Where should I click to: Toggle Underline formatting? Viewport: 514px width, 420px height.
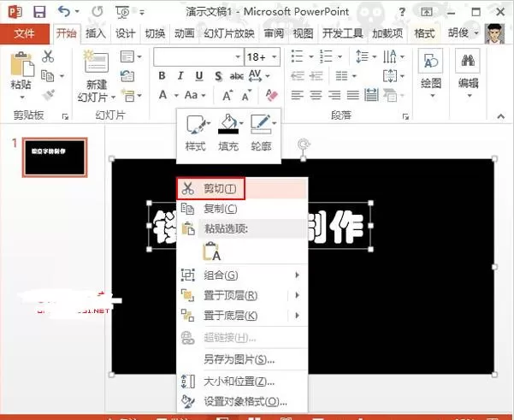tap(199, 76)
